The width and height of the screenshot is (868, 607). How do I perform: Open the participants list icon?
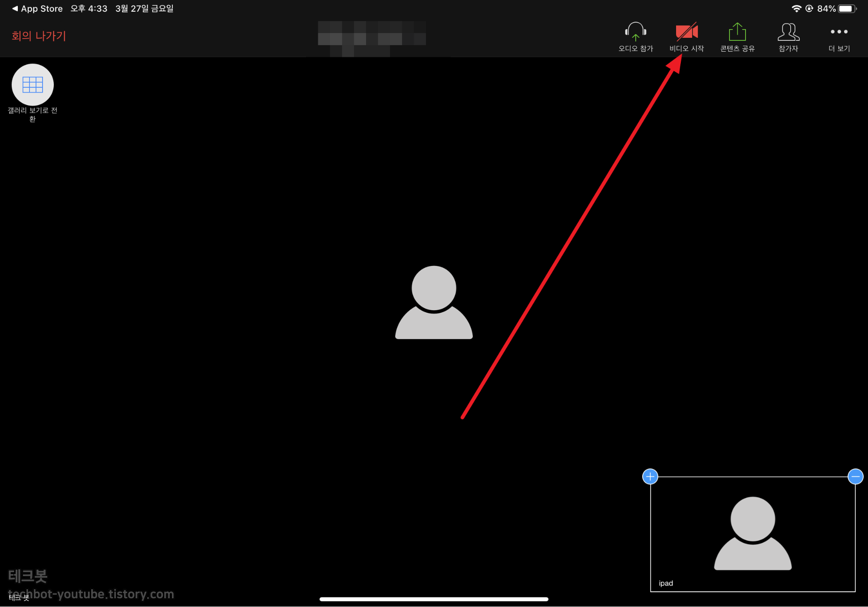788,32
